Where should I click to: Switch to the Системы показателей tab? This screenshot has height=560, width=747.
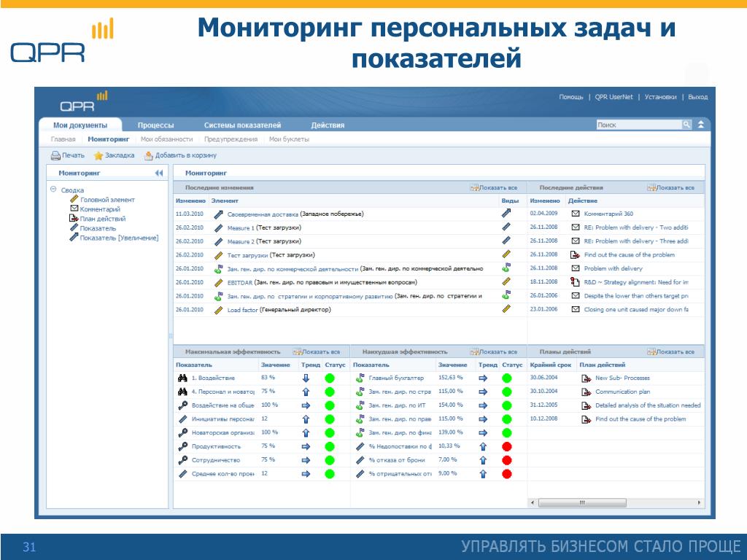coord(242,125)
